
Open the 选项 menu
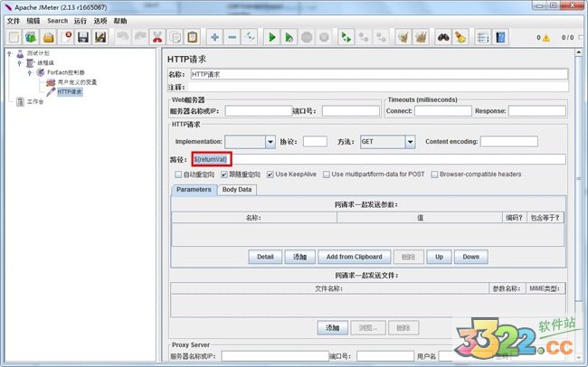tap(100, 21)
